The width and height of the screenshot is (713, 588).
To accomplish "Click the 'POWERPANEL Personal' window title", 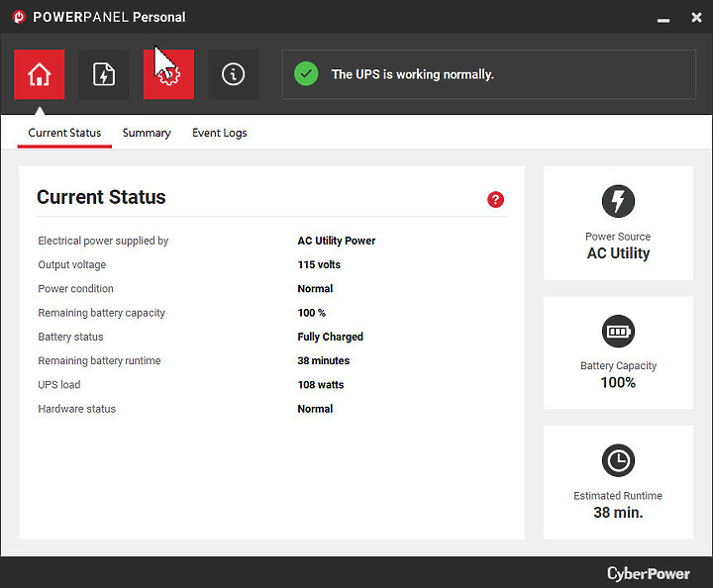I will (x=109, y=17).
